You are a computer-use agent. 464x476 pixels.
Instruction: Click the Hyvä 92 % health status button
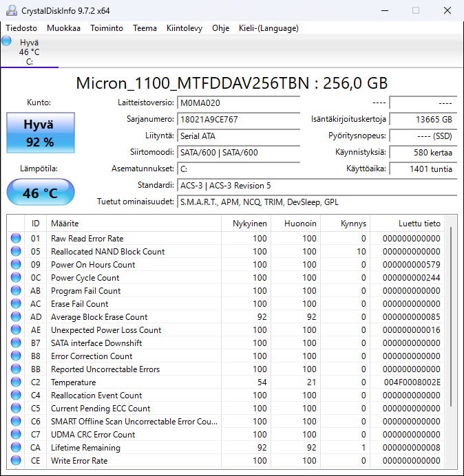[x=39, y=133]
